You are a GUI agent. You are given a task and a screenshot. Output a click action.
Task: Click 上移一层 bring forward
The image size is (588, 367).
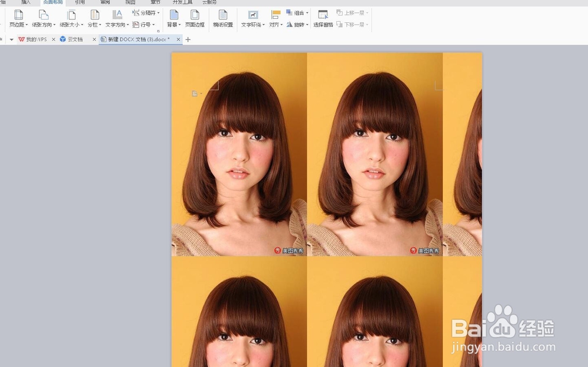click(x=352, y=13)
